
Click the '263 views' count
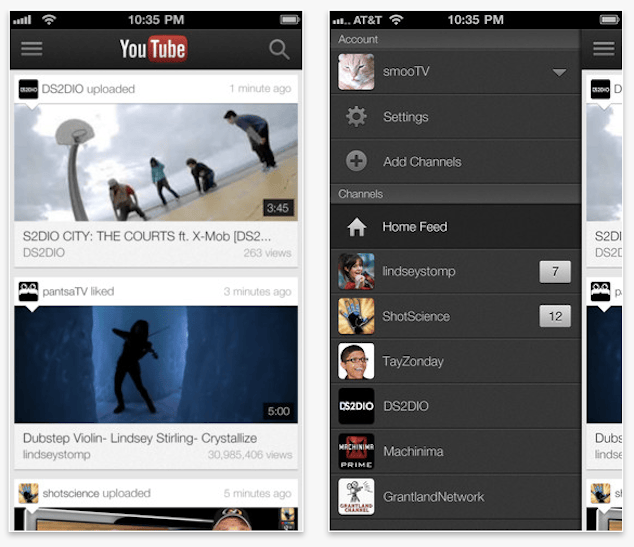(x=267, y=253)
